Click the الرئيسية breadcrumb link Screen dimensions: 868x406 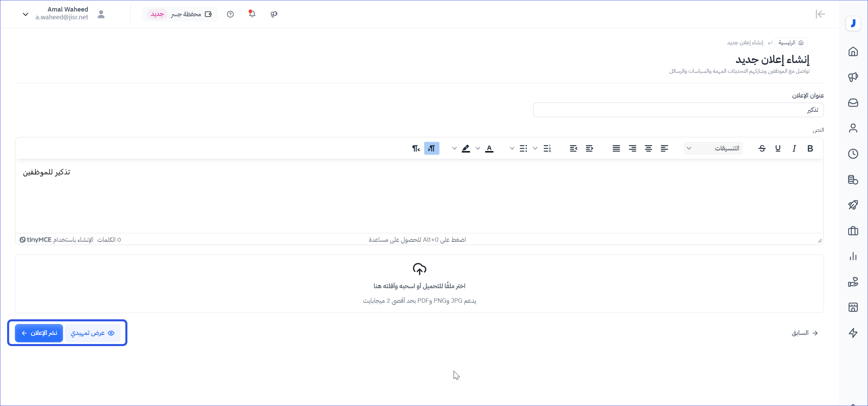point(791,43)
